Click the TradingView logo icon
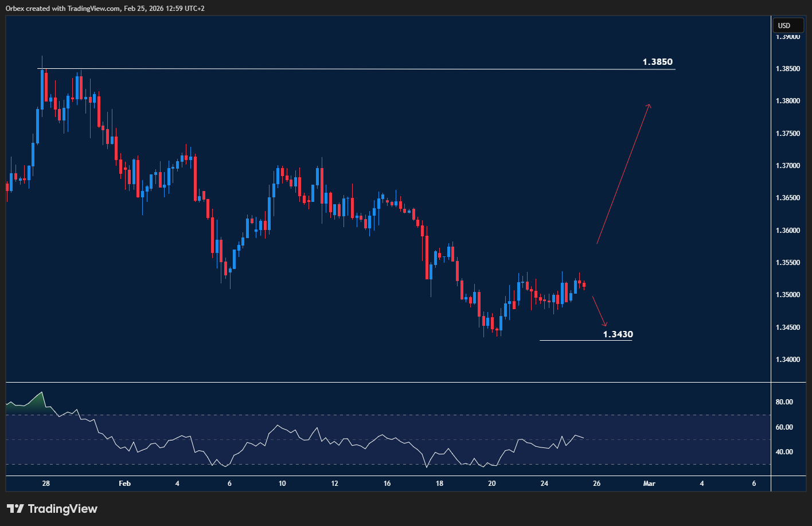This screenshot has height=526, width=812. tap(14, 508)
